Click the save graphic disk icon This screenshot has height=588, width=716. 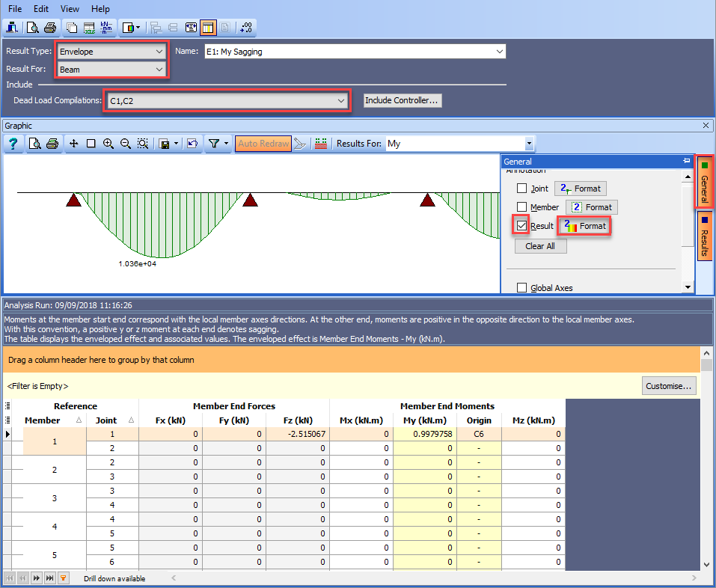coord(165,144)
